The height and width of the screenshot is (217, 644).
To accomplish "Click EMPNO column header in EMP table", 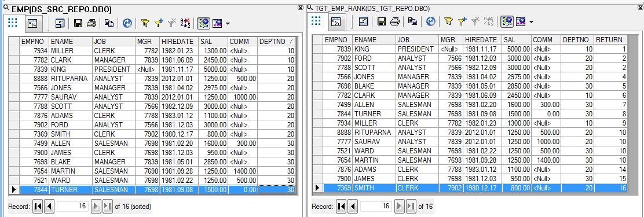I will pyautogui.click(x=35, y=42).
